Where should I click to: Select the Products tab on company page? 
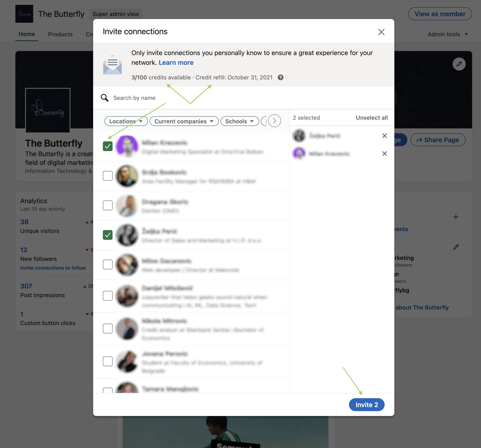tap(60, 34)
